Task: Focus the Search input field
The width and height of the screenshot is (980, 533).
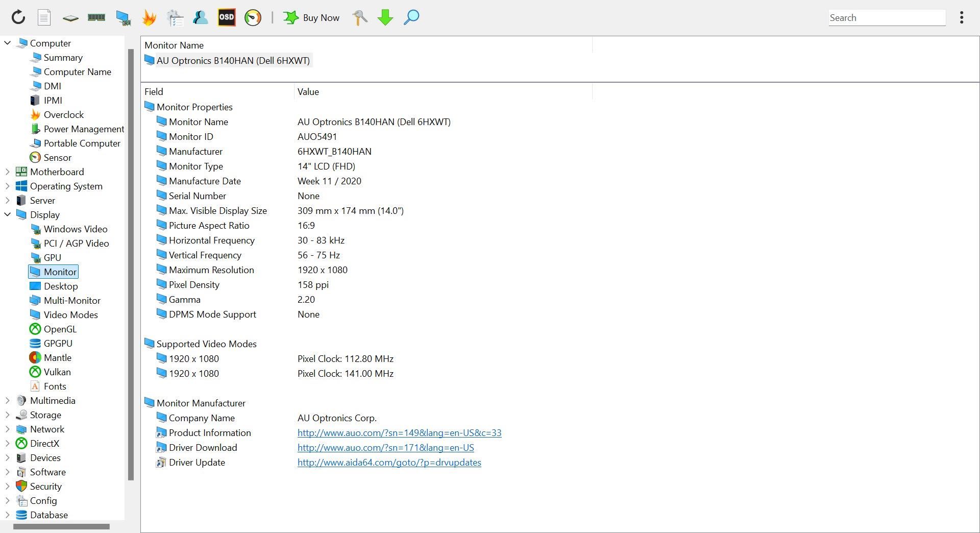Action: pyautogui.click(x=887, y=18)
